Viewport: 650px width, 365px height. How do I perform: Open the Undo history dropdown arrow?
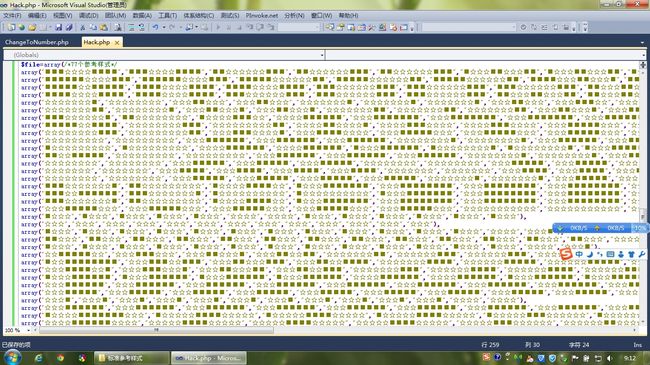[x=164, y=27]
